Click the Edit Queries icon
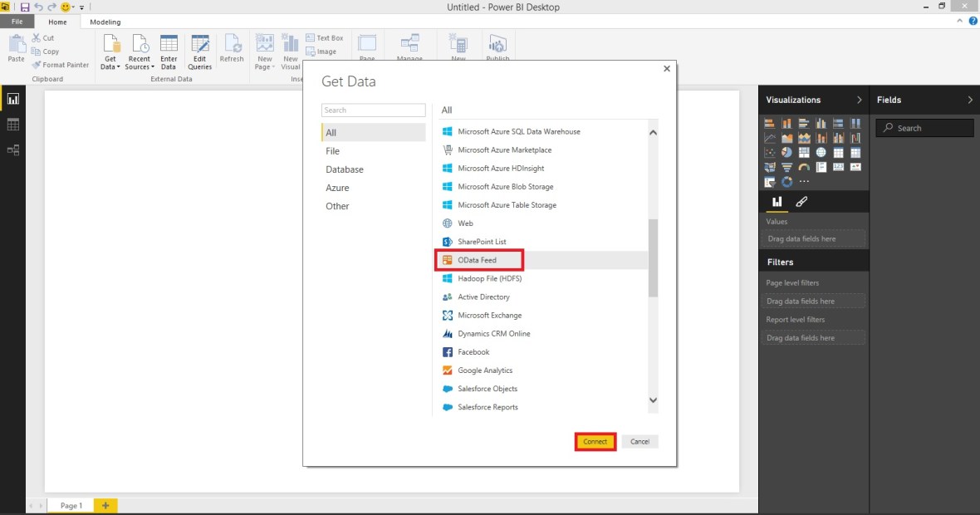 click(x=202, y=47)
